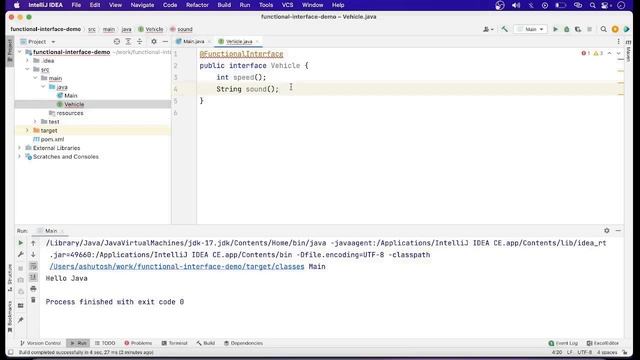Screen dimensions: 640x360
Task: Open Version Control tool window
Action: (40, 343)
